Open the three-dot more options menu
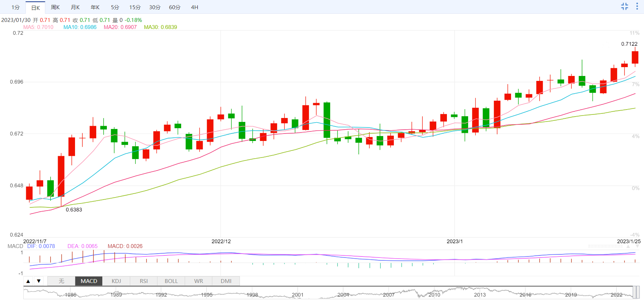 pos(637,6)
